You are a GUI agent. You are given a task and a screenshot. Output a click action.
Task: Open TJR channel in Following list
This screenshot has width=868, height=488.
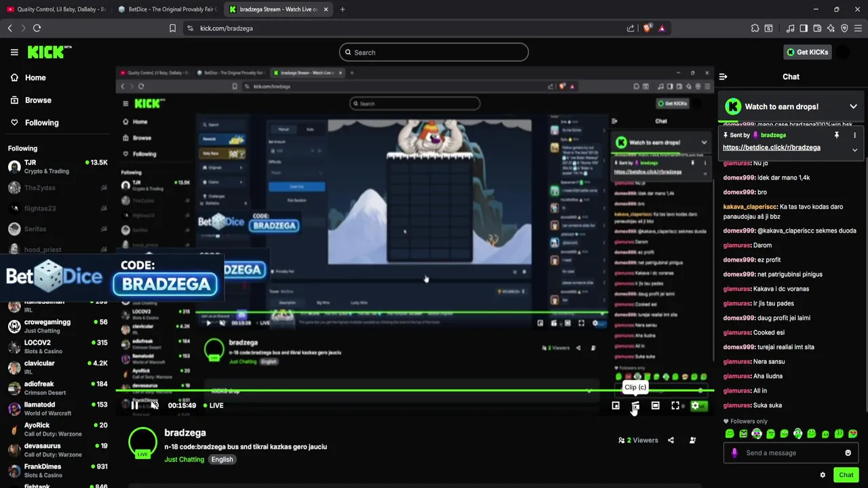coord(58,167)
